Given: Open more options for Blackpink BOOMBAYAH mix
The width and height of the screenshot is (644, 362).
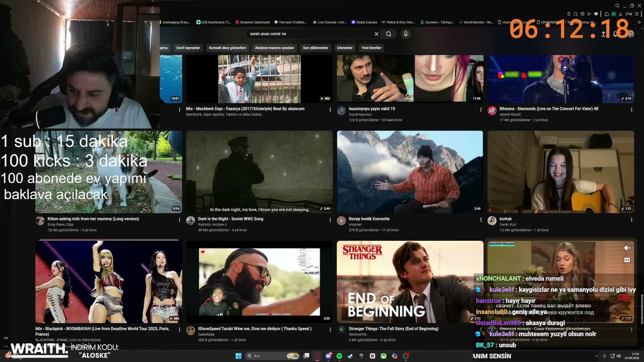Looking at the screenshot, I should point(179,329).
